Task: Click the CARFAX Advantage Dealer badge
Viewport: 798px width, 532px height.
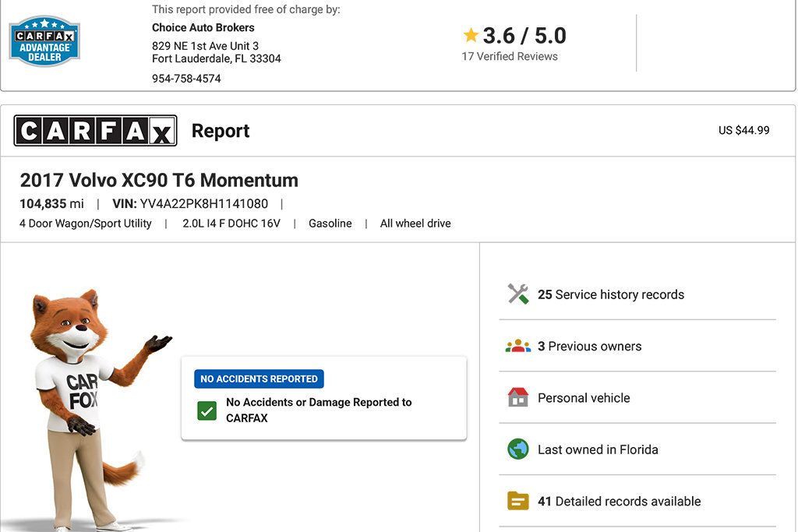Action: (x=44, y=41)
